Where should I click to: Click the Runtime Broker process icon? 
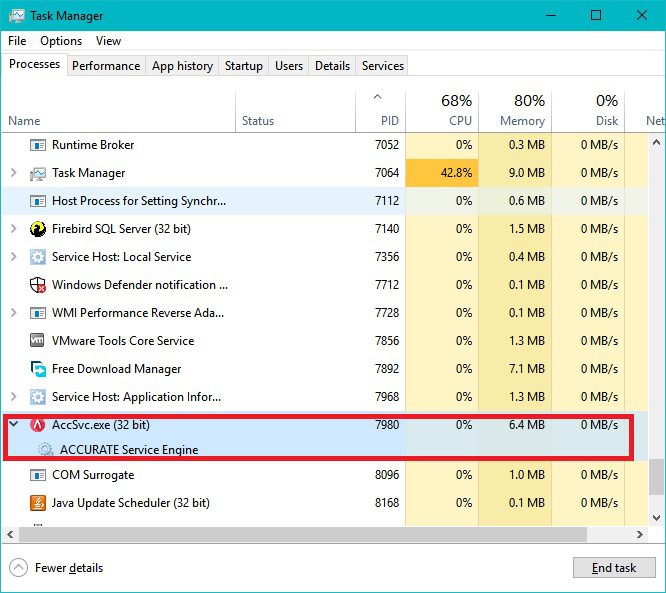(38, 145)
